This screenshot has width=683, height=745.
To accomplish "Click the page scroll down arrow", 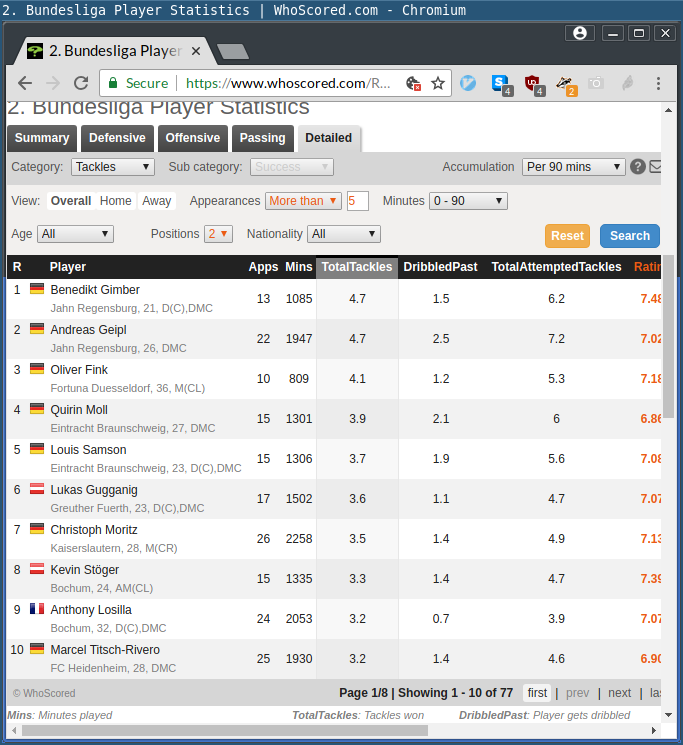I will point(668,715).
